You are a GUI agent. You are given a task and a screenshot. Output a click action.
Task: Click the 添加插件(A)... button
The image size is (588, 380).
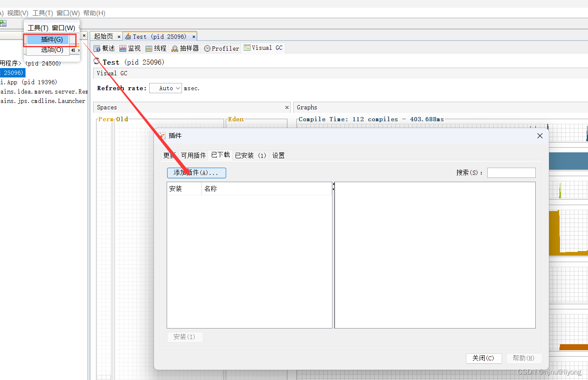click(196, 173)
